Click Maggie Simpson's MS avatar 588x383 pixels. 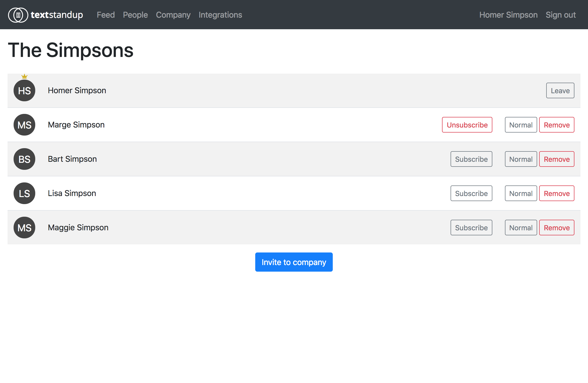click(24, 228)
